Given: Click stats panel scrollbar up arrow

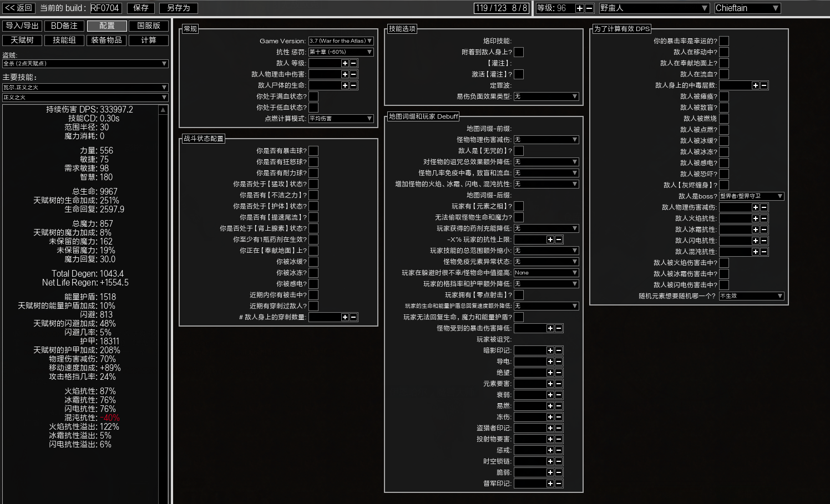Looking at the screenshot, I should coord(163,110).
